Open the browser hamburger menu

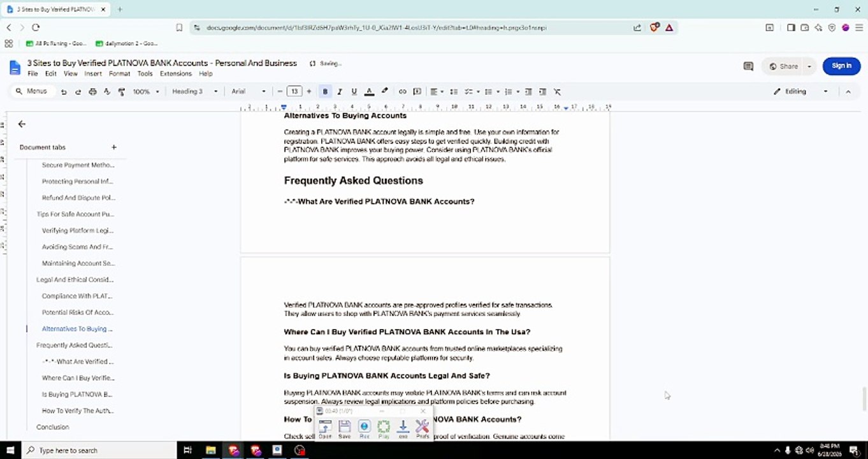click(x=859, y=27)
